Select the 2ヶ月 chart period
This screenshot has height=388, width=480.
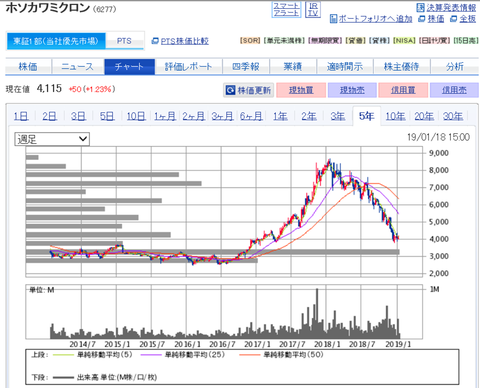(193, 116)
